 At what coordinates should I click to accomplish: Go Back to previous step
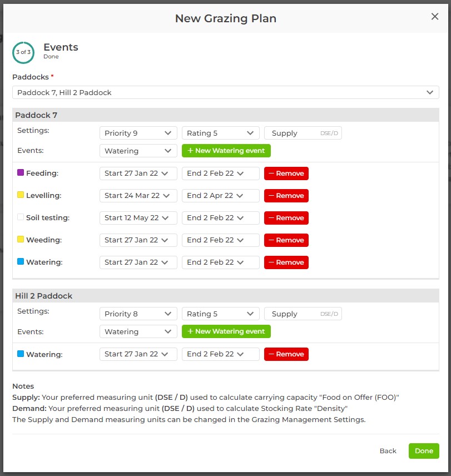pos(388,451)
